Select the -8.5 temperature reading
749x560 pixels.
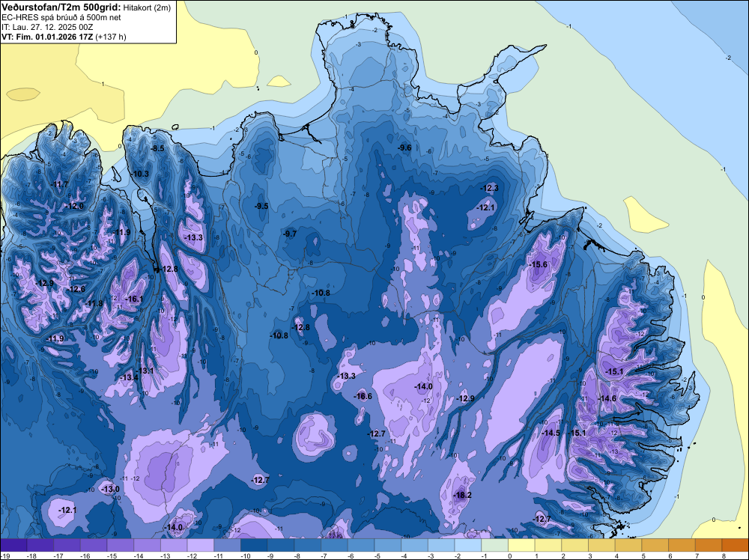(x=157, y=148)
